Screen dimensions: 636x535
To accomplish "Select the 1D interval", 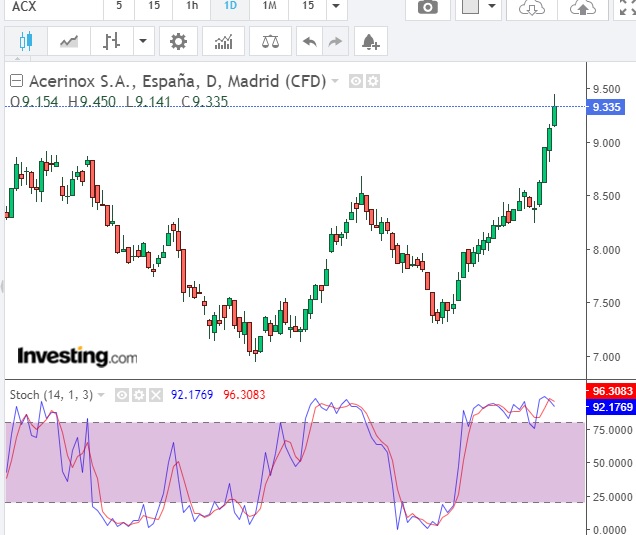I will pos(230,6).
